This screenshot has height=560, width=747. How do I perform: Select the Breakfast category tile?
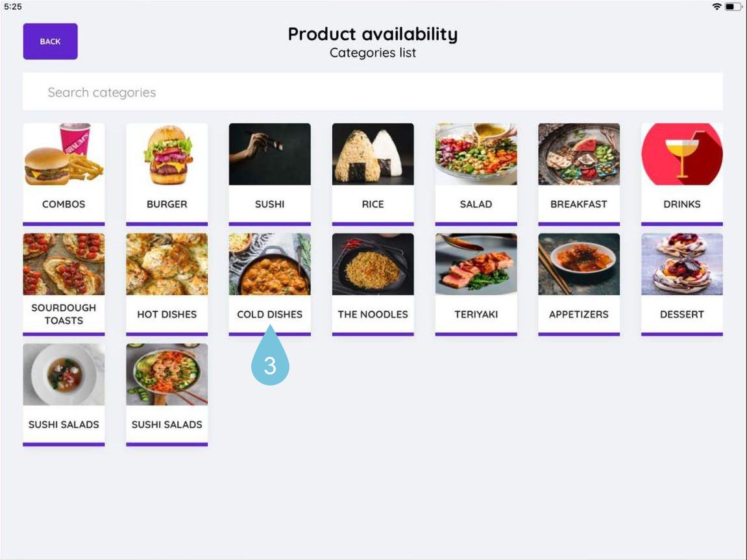(x=579, y=174)
